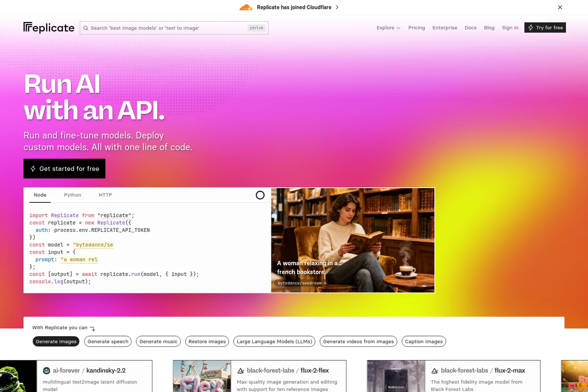588x392 pixels.
Task: Click the Cloudflare cloud icon in the banner
Action: click(245, 7)
